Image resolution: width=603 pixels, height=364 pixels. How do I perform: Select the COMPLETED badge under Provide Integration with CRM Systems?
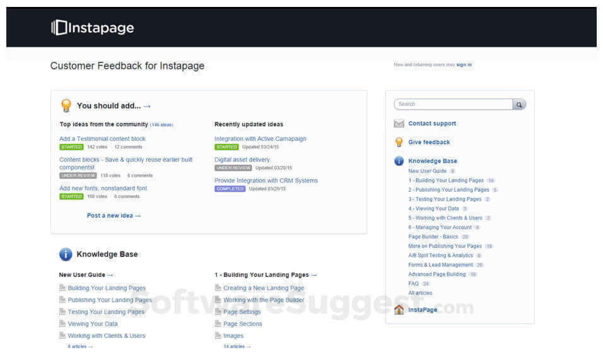[230, 188]
